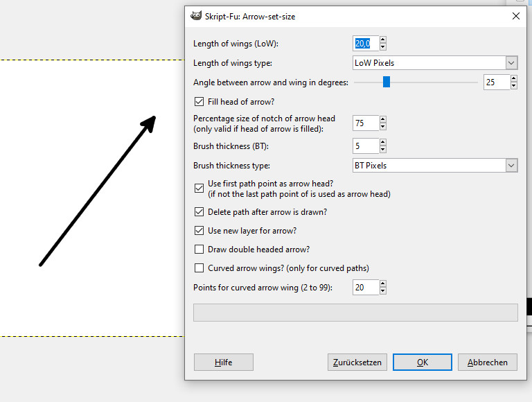This screenshot has width=532, height=402.
Task: Click the GIMP Wilber icon in the title bar
Action: (x=196, y=16)
